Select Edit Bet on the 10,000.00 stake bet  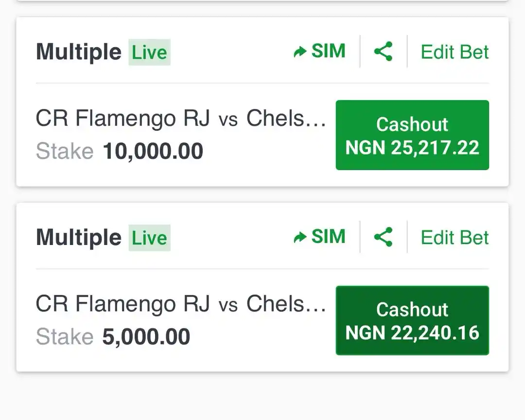455,52
